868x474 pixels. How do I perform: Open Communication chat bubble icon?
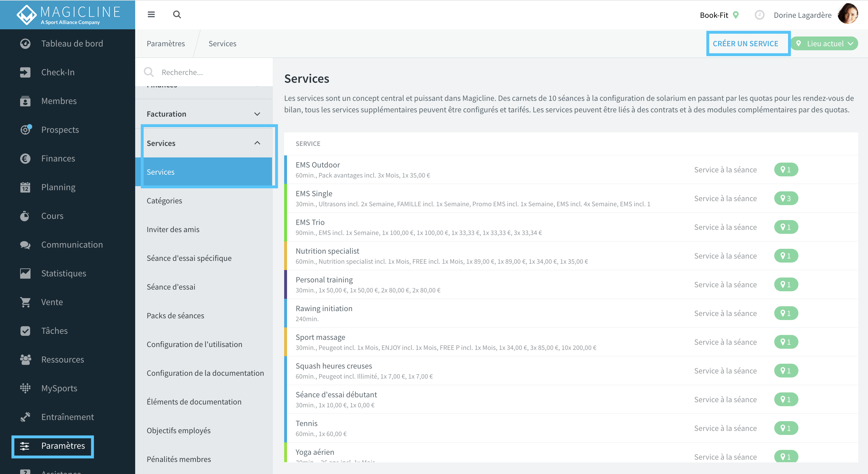pos(25,245)
